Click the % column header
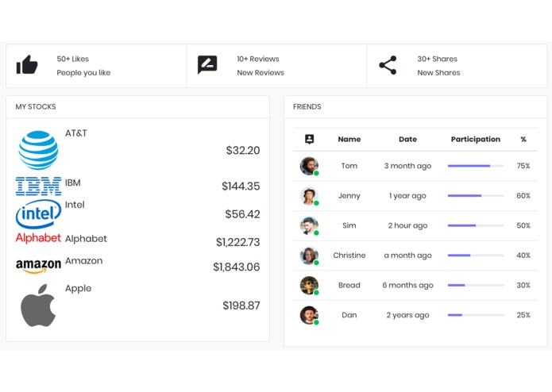Viewport: 552px width, 392px height. [523, 139]
